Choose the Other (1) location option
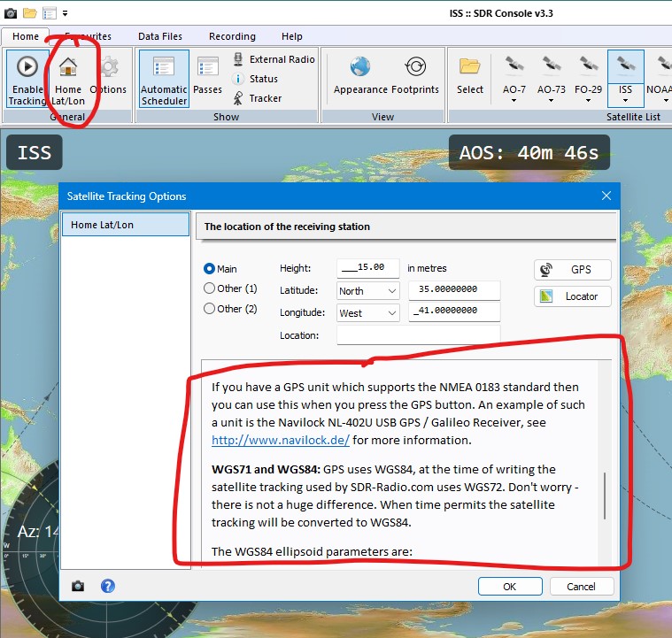The height and width of the screenshot is (638, 672). (210, 288)
